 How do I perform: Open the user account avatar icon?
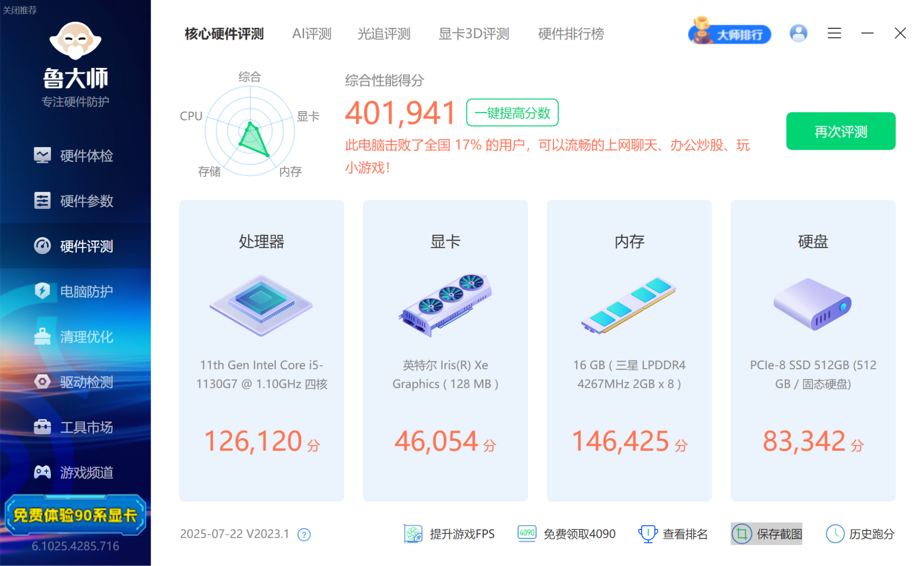(798, 33)
